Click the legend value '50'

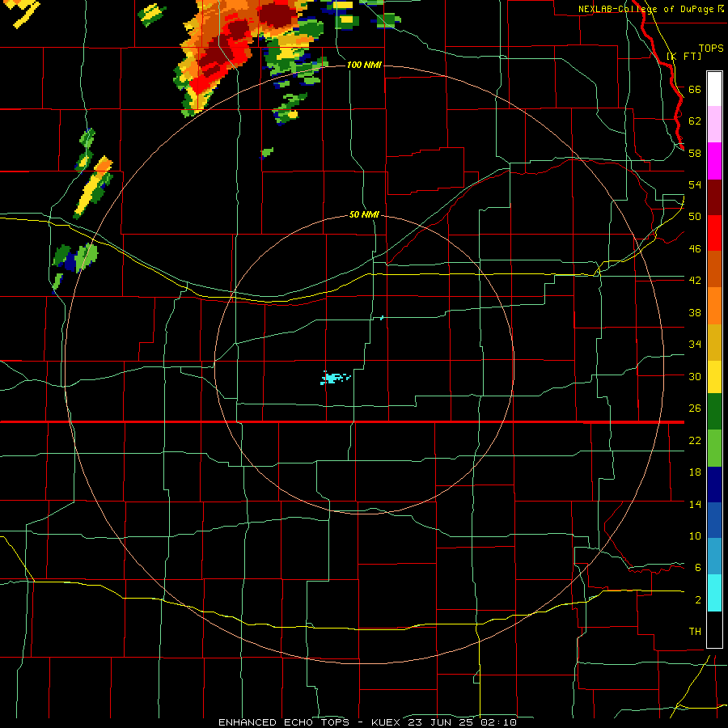click(x=695, y=216)
